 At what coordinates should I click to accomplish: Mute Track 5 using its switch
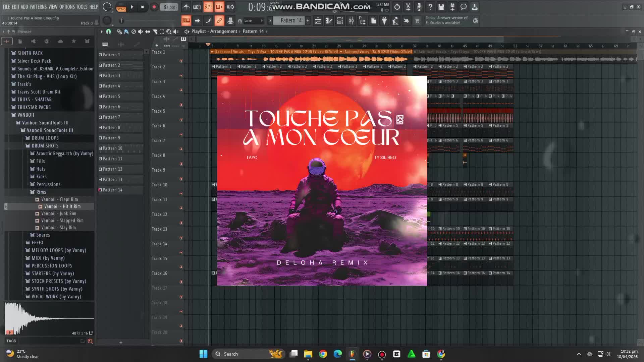(181, 120)
